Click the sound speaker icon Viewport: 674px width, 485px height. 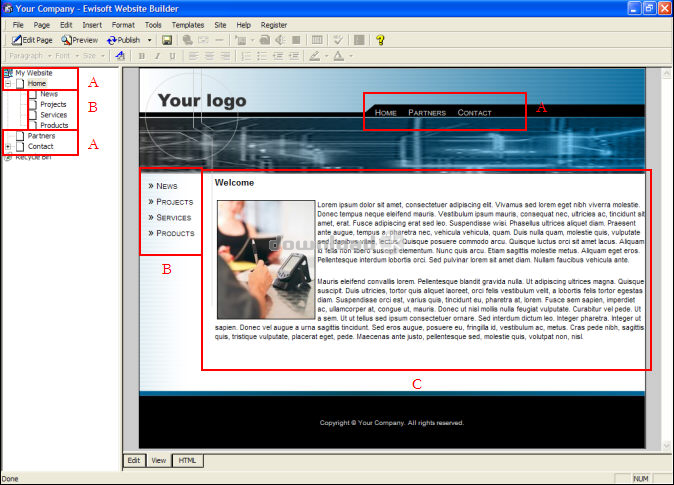click(280, 40)
